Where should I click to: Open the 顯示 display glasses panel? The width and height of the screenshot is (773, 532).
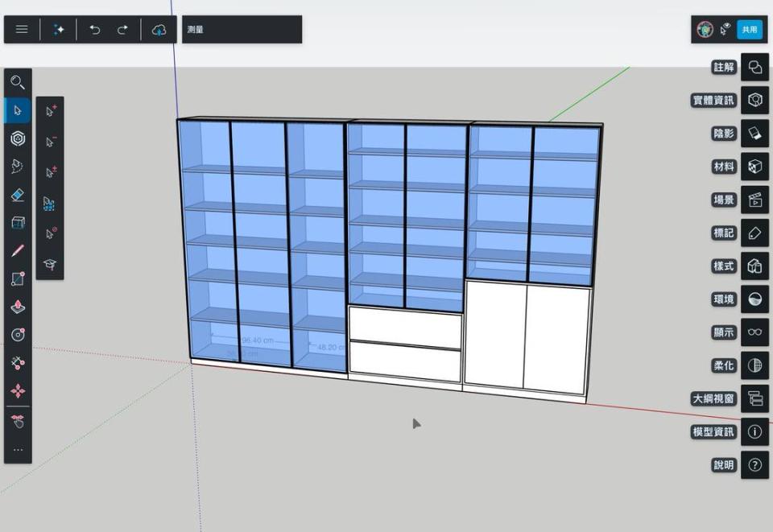(754, 332)
